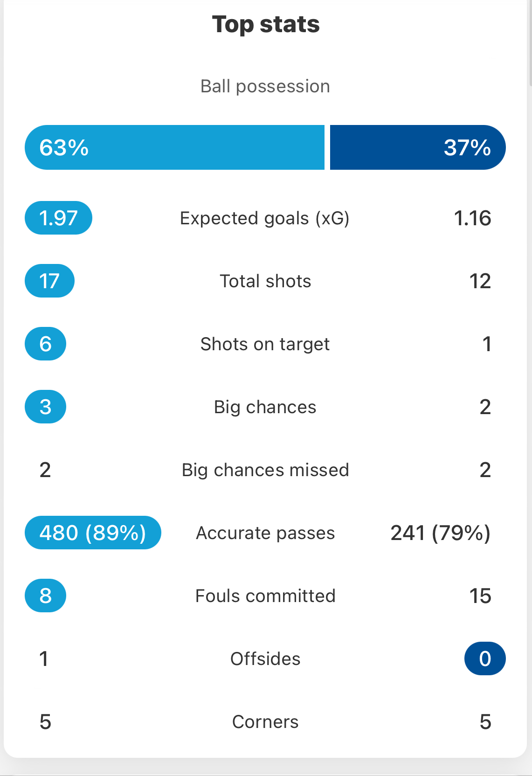
Task: Click the Top stats heading
Action: point(266,24)
